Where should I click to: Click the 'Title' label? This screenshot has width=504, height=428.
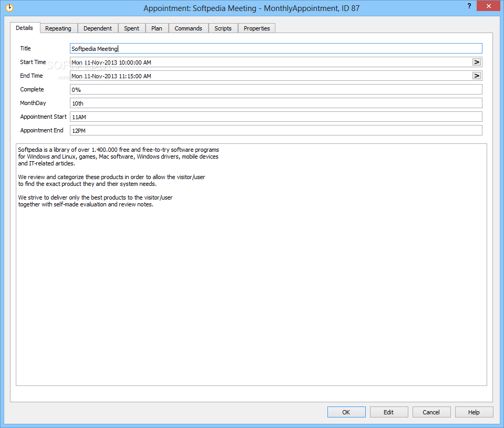point(25,48)
